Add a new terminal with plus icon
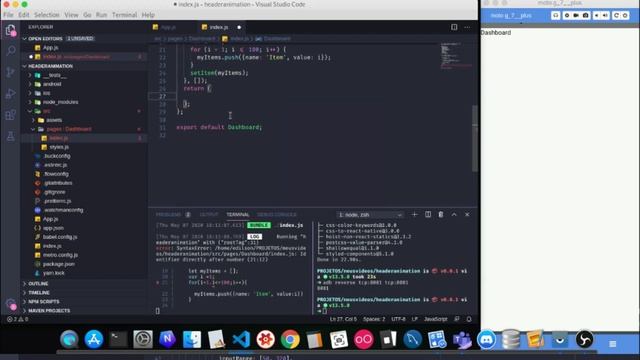This screenshot has width=640, height=360. coord(414,214)
